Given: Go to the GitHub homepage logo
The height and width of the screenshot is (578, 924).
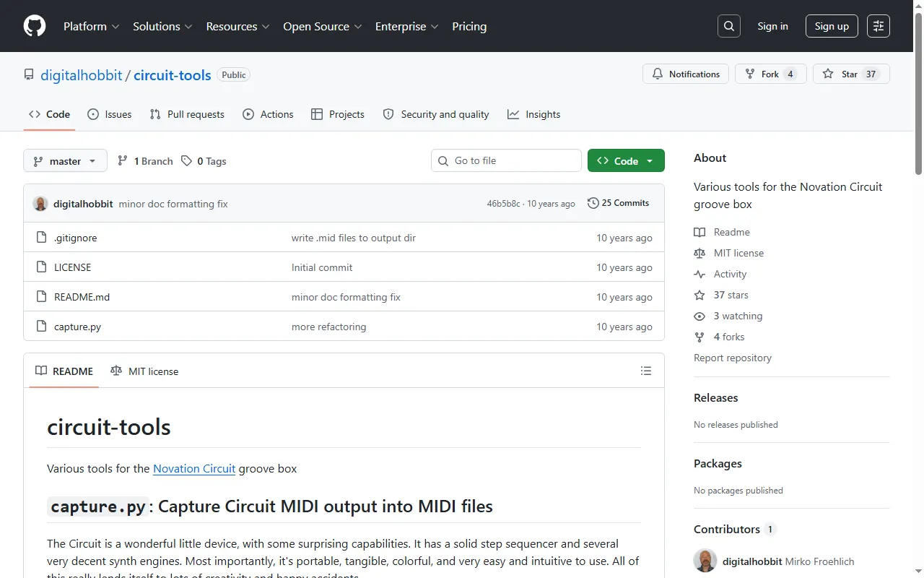Looking at the screenshot, I should click(35, 26).
